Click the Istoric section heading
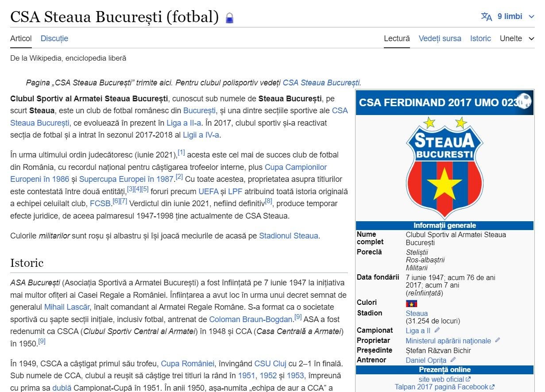545x392 pixels. click(27, 263)
